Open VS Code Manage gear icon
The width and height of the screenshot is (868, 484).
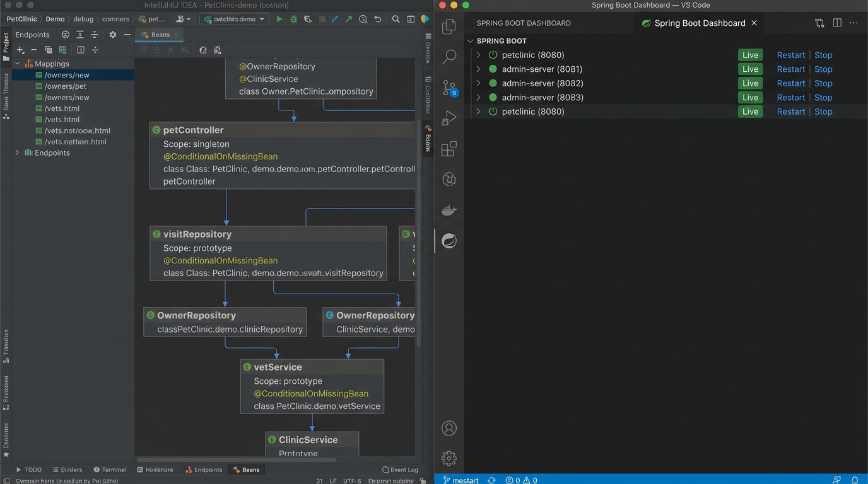[449, 458]
